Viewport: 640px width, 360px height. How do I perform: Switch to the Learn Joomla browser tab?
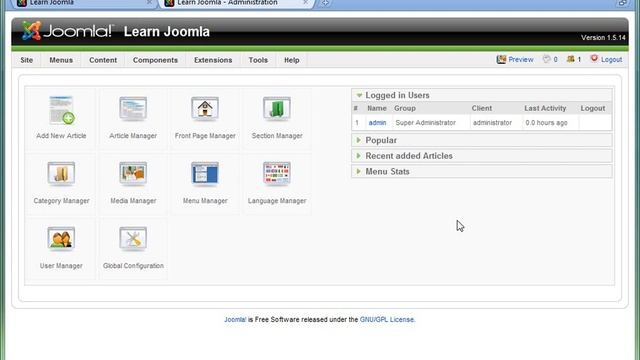[x=84, y=3]
